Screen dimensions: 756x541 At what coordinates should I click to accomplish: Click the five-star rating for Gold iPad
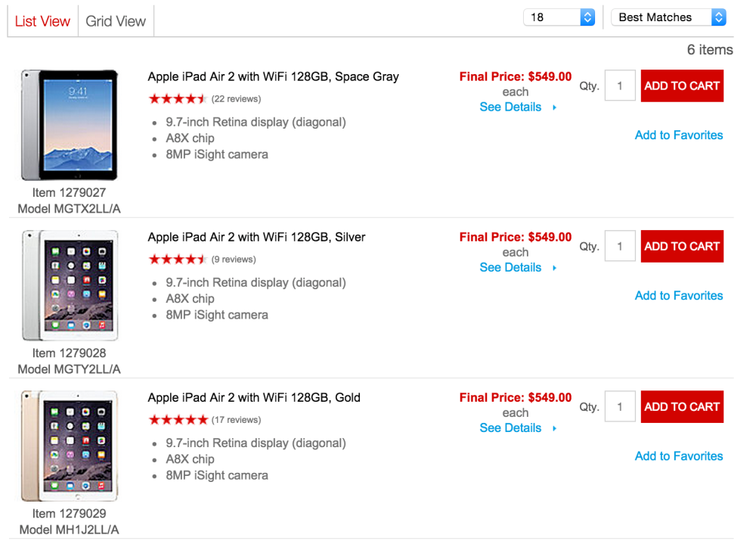[x=178, y=420]
